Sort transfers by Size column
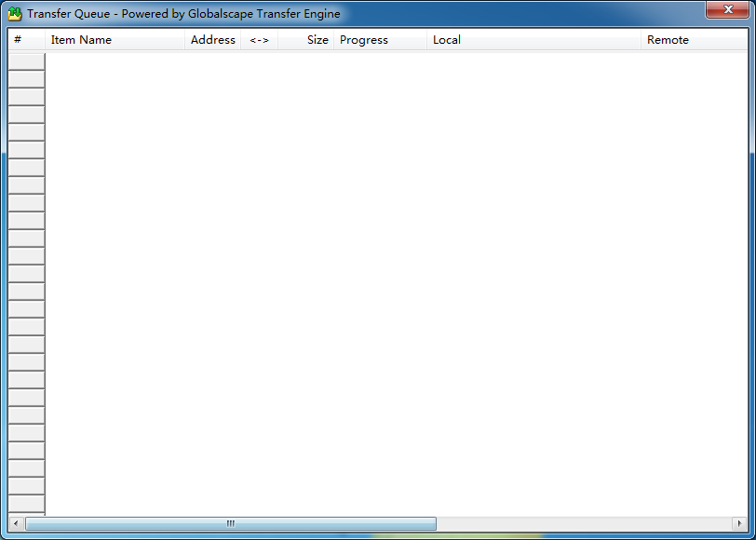Viewport: 756px width, 540px height. pos(306,40)
